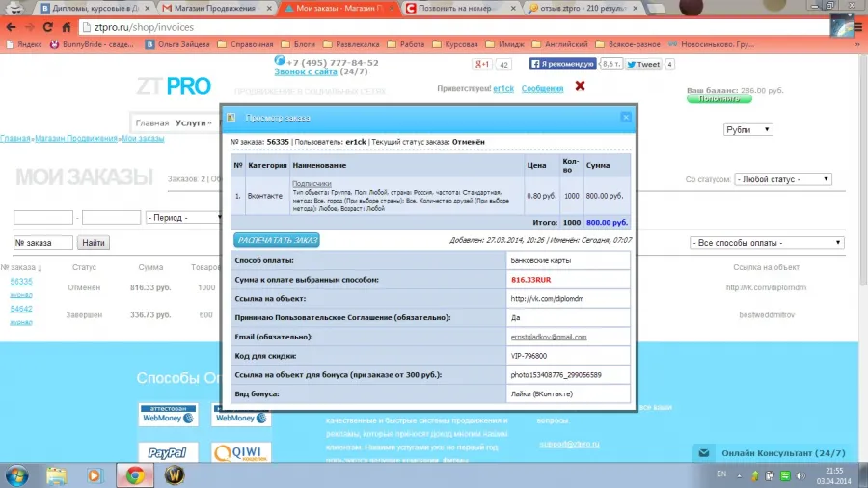
Task: Go back with the browser back arrow
Action: pyautogui.click(x=11, y=27)
